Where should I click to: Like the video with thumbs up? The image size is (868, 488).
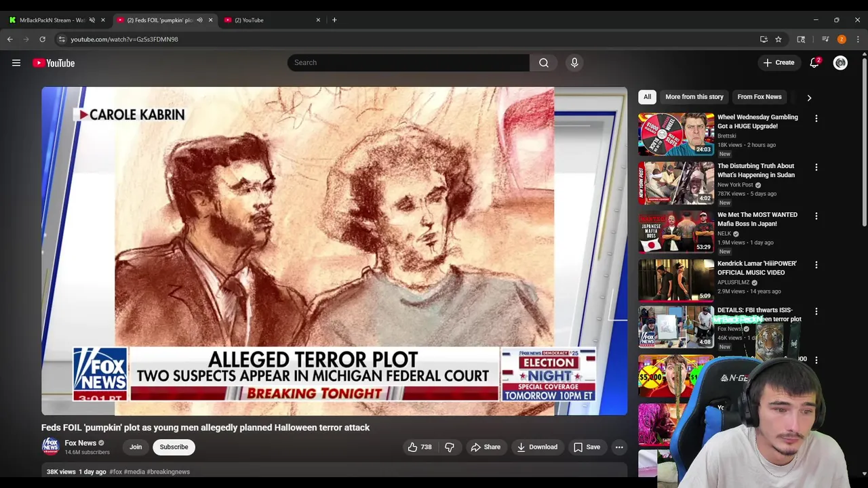(x=420, y=447)
